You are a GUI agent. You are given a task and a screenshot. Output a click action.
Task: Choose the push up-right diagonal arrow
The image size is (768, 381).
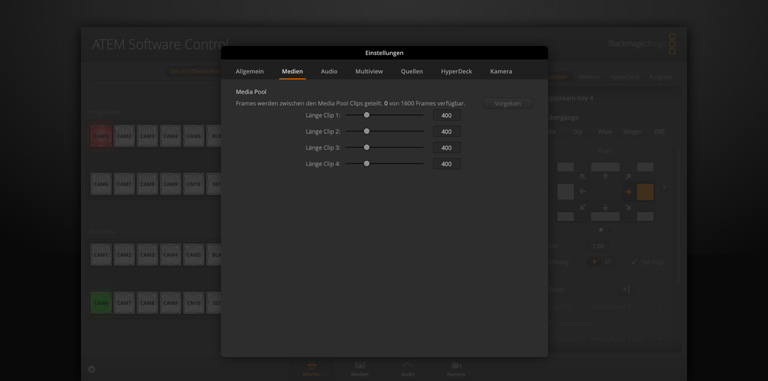628,176
